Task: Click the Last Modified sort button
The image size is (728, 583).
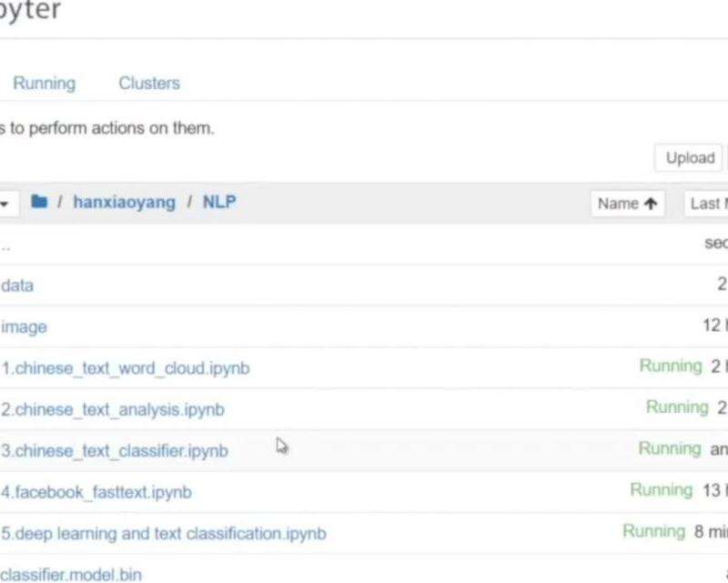Action: 708,204
